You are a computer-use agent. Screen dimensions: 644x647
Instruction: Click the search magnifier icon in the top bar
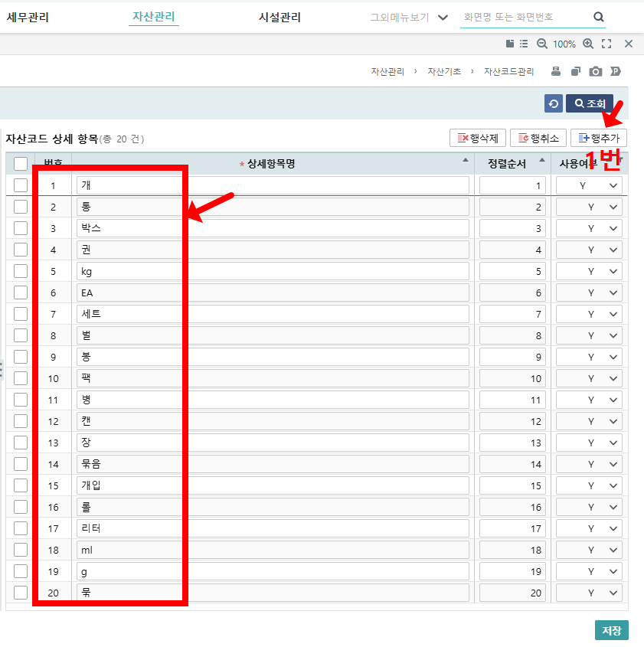[598, 17]
